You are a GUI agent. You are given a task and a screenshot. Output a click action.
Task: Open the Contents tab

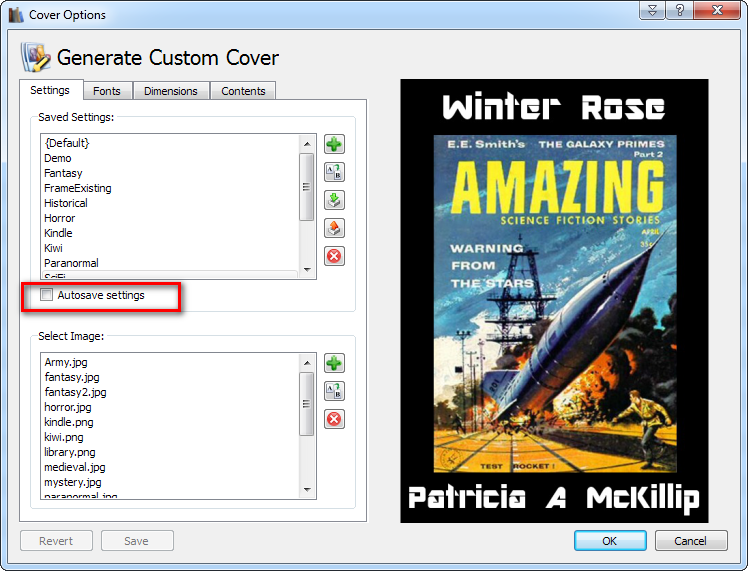pyautogui.click(x=243, y=91)
